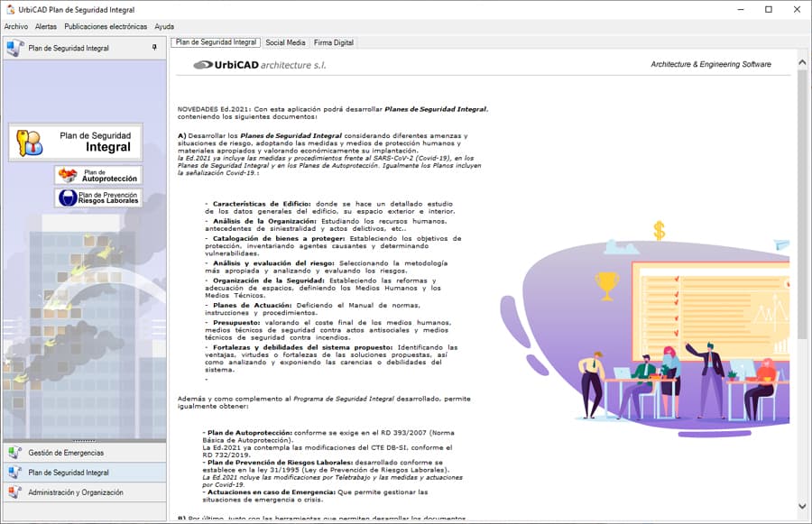812x524 pixels.
Task: Click the helmet Riesgos Laborales icon
Action: 68,198
